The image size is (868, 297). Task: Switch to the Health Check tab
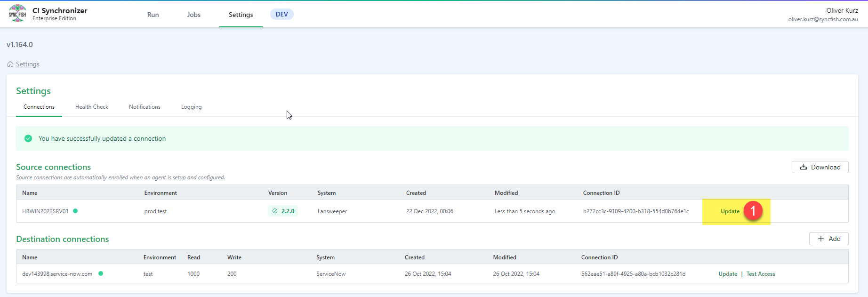[92, 107]
